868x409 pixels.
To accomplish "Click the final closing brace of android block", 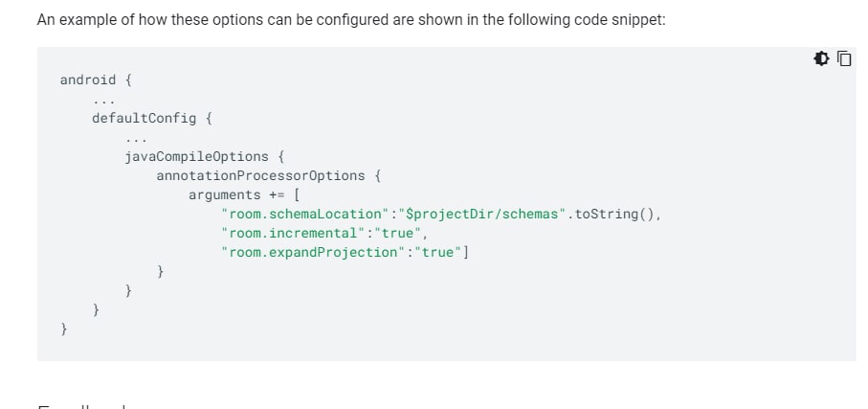I will tap(64, 329).
